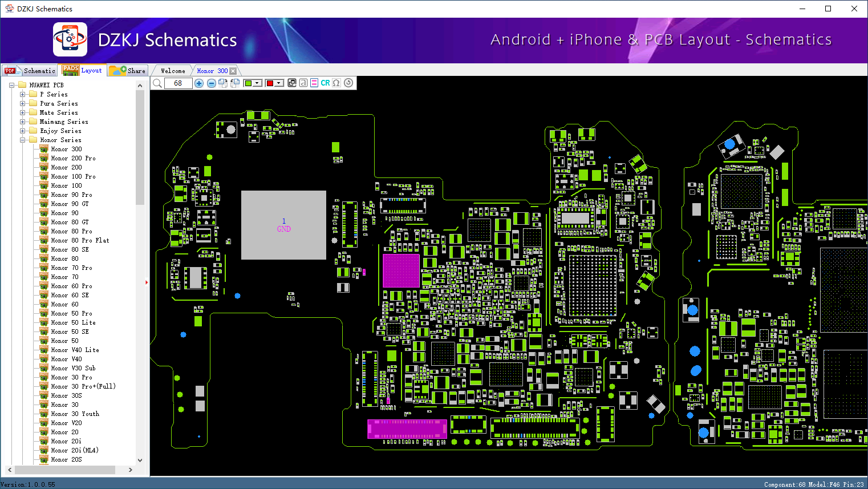The image size is (868, 489).
Task: Click the circular refresh arrow icon
Action: pos(348,83)
